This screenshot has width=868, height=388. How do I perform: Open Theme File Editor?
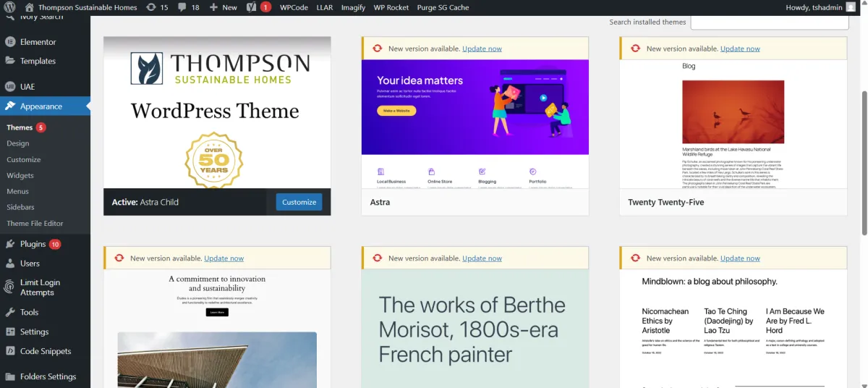(x=35, y=224)
